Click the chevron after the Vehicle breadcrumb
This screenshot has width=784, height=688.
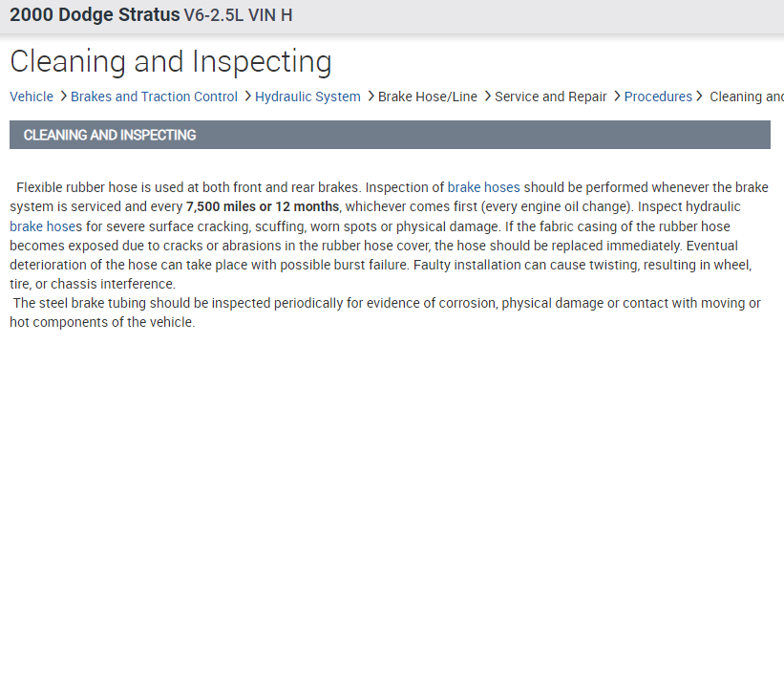63,96
